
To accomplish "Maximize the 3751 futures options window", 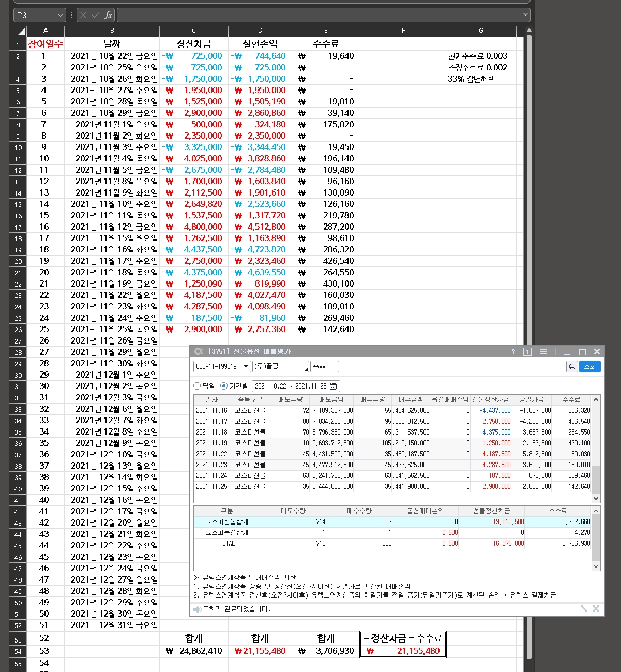I will coord(582,352).
